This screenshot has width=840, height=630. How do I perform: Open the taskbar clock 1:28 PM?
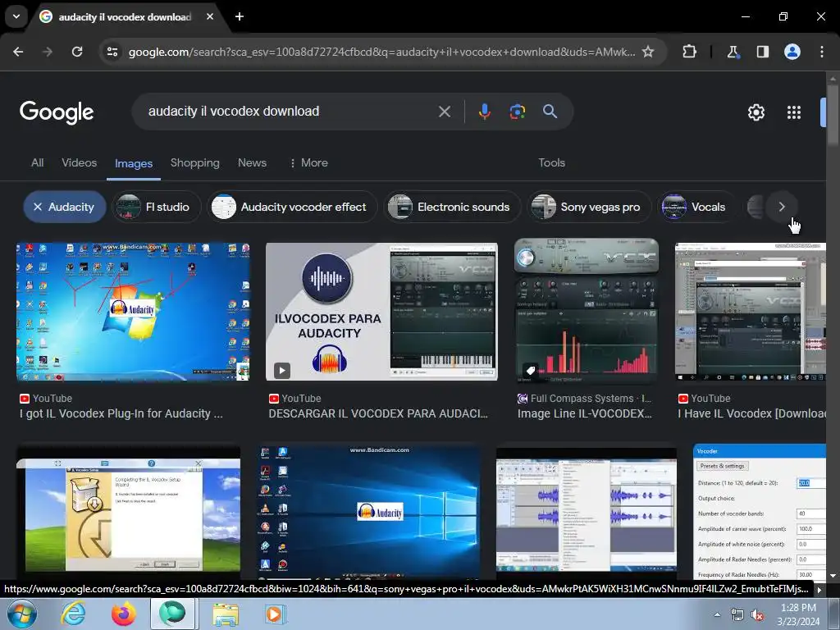point(798,614)
